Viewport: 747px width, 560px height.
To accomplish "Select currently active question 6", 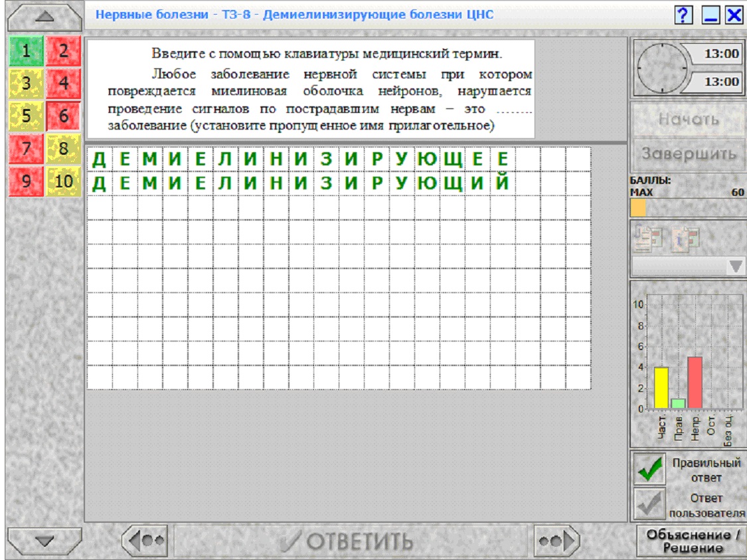I will point(63,116).
